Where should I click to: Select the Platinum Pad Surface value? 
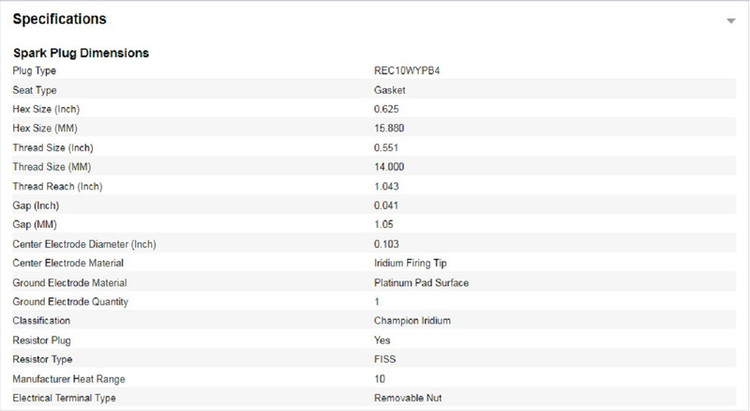[x=421, y=283]
